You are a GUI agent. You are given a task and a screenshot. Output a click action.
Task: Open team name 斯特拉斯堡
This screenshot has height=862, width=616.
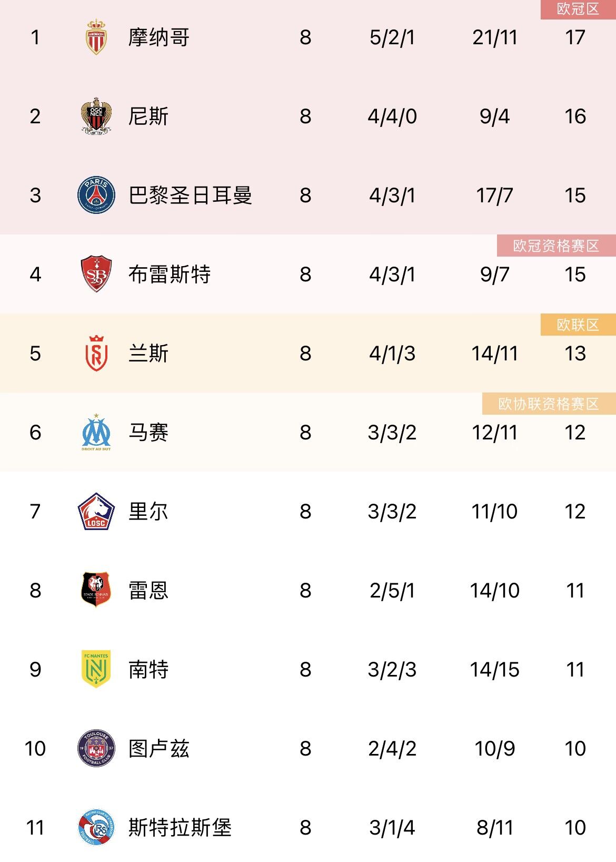coord(180,828)
